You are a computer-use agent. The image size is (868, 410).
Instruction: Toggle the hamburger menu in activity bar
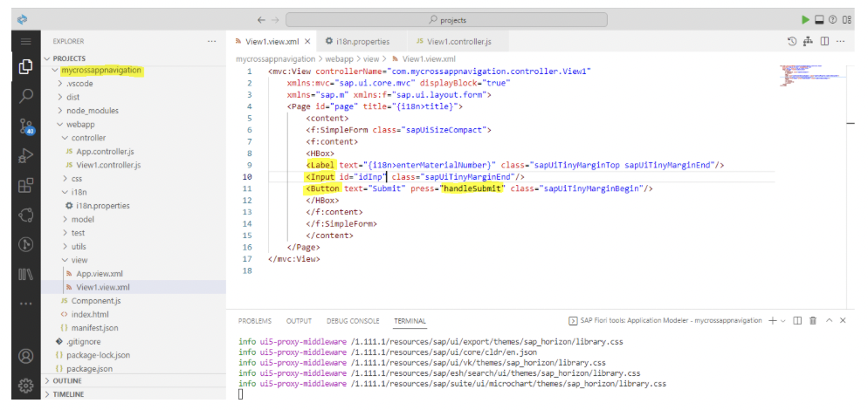pyautogui.click(x=25, y=41)
